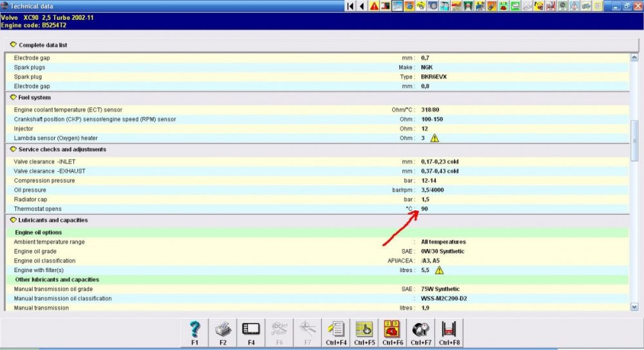This screenshot has width=644, height=350.
Task: Select the Engine oil classification row
Action: 317,261
